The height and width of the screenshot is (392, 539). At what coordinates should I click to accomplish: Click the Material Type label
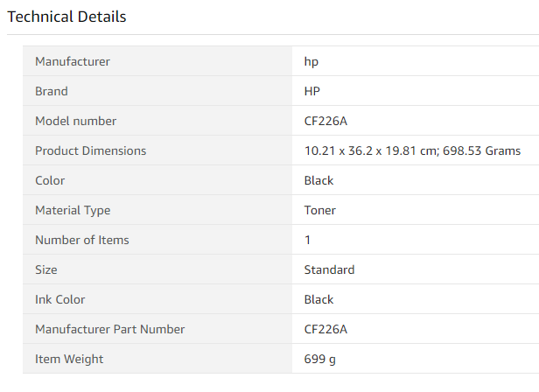tap(73, 210)
